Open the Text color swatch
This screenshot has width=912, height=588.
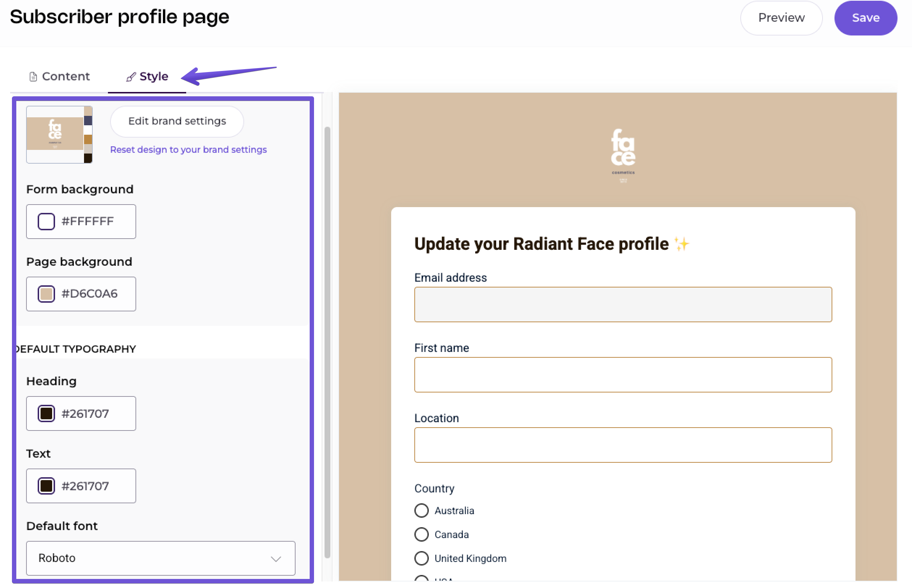pos(46,486)
